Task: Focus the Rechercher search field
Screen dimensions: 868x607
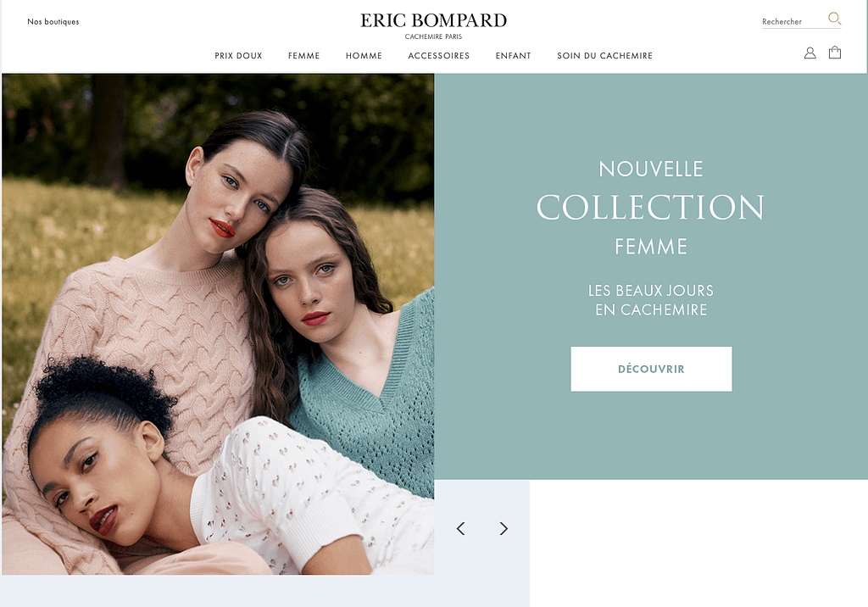Action: [793, 21]
